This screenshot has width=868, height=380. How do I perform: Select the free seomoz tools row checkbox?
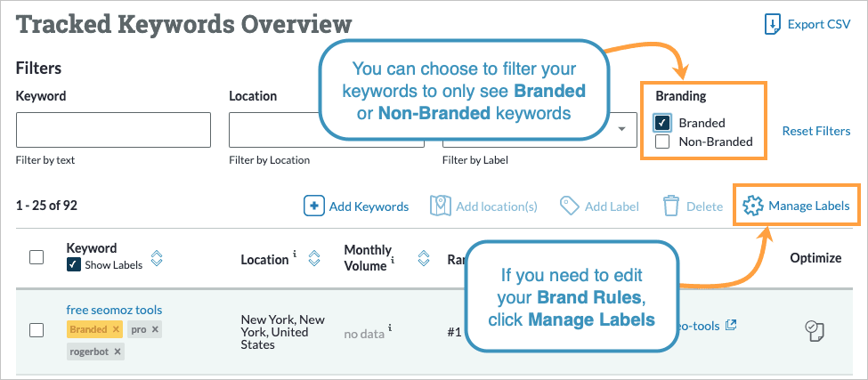click(x=37, y=330)
